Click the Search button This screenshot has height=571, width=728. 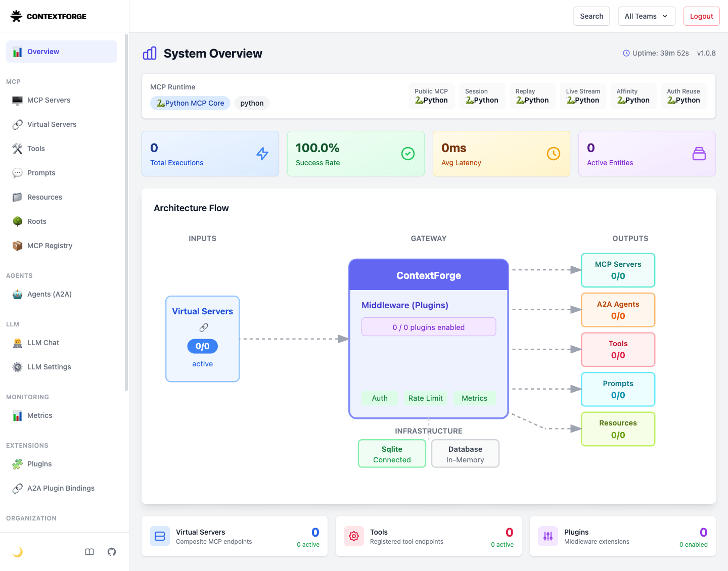pos(591,16)
